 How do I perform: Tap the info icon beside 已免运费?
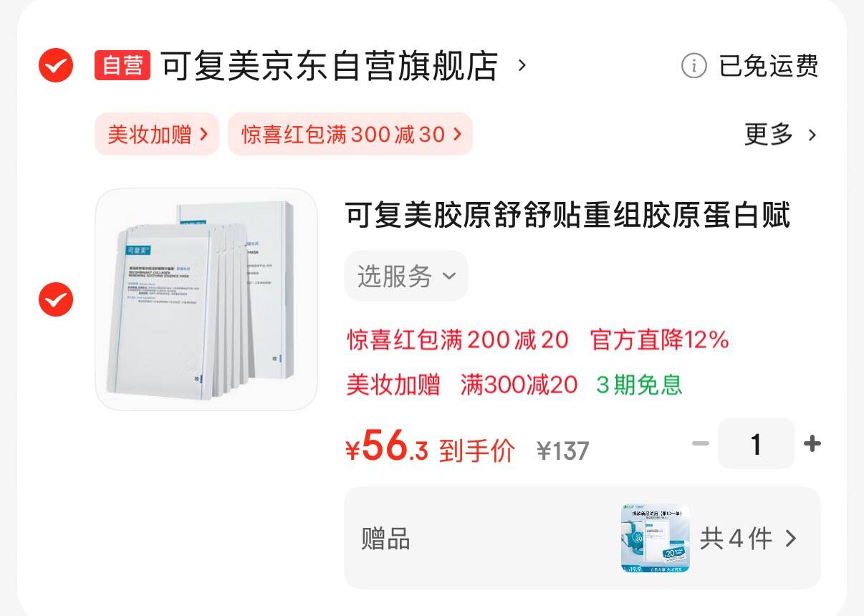tap(693, 66)
